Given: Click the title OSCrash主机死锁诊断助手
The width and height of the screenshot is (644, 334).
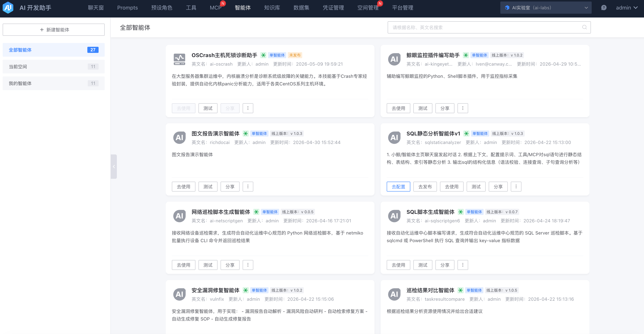Looking at the screenshot, I should (x=224, y=55).
